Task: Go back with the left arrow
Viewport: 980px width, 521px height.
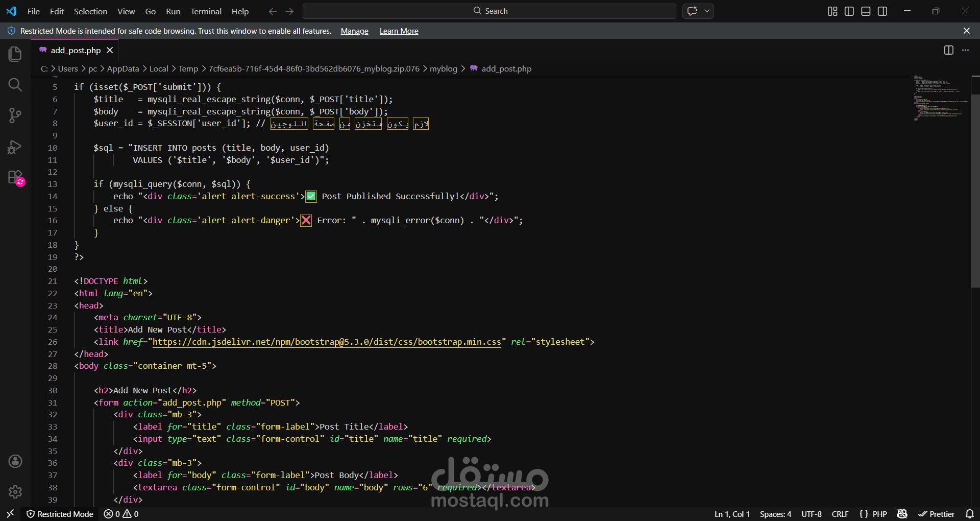Action: (273, 11)
